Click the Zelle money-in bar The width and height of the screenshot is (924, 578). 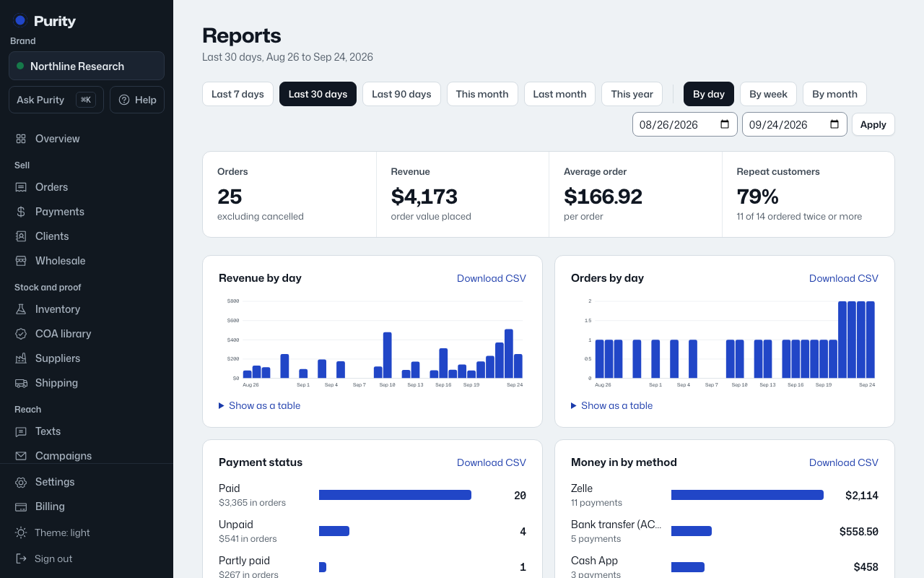click(x=747, y=495)
